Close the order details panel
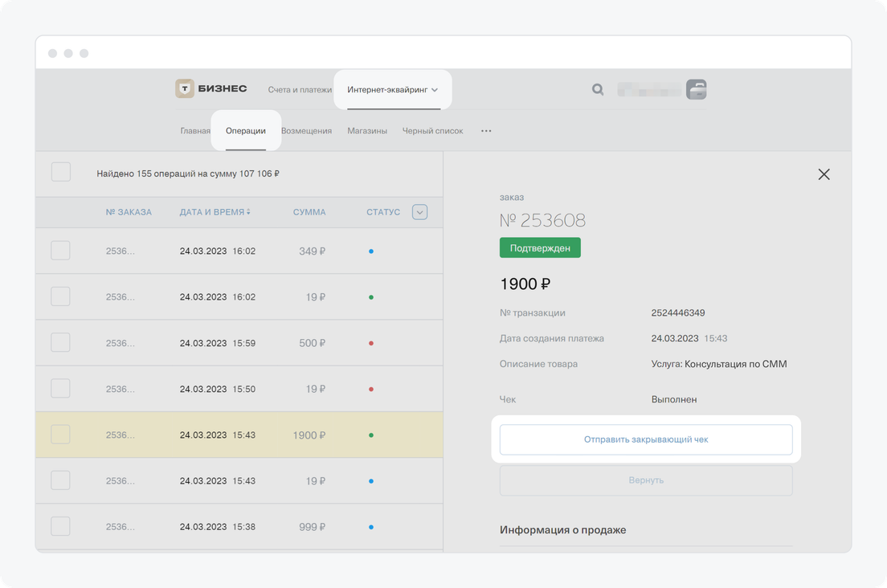This screenshot has height=588, width=887. (x=824, y=174)
